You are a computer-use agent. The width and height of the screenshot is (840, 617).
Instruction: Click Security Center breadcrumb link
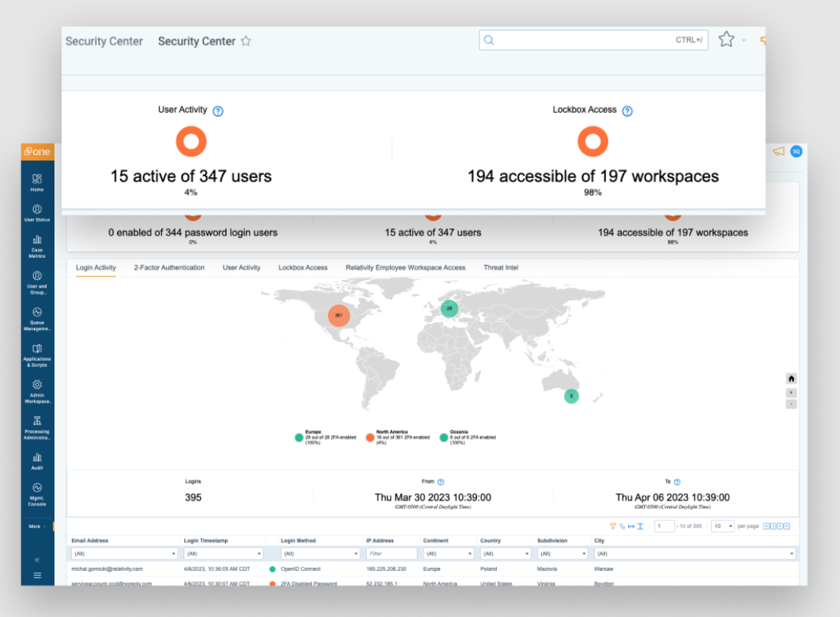104,41
